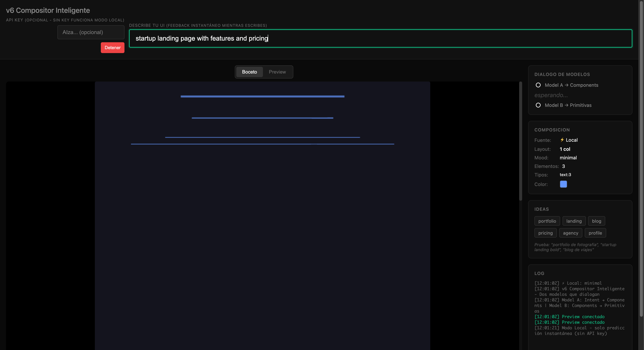Image resolution: width=644 pixels, height=350 pixels.
Task: Click the lightning bolt Local source icon
Action: point(562,140)
